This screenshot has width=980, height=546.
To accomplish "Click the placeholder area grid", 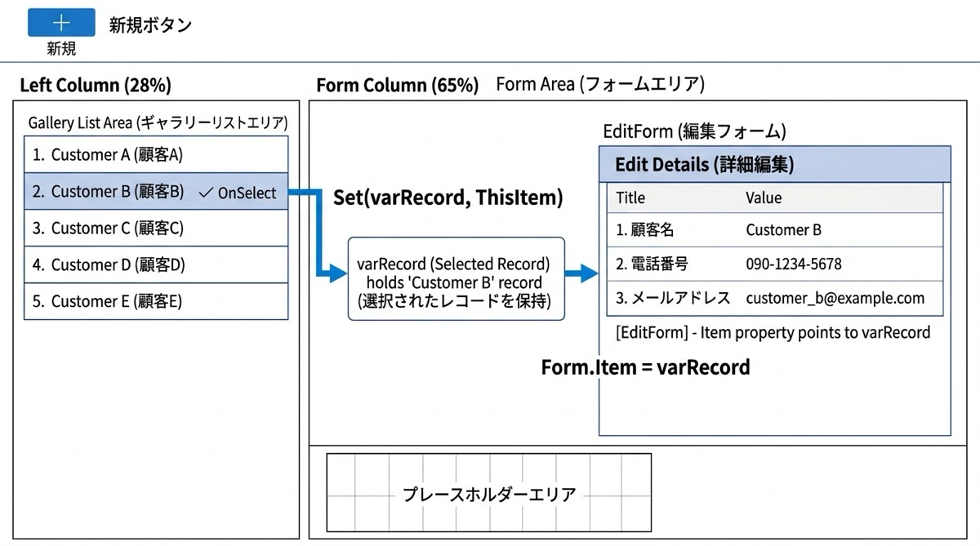I will coord(488,495).
